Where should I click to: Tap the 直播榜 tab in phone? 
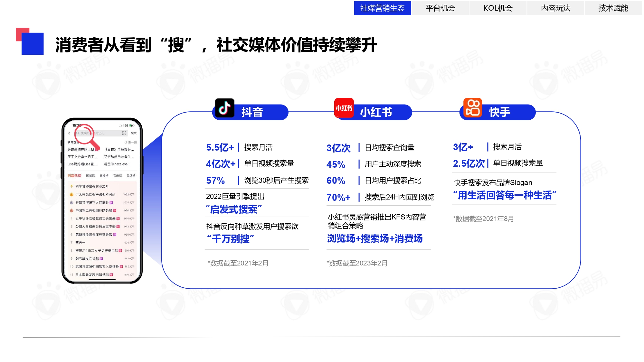pyautogui.click(x=104, y=176)
